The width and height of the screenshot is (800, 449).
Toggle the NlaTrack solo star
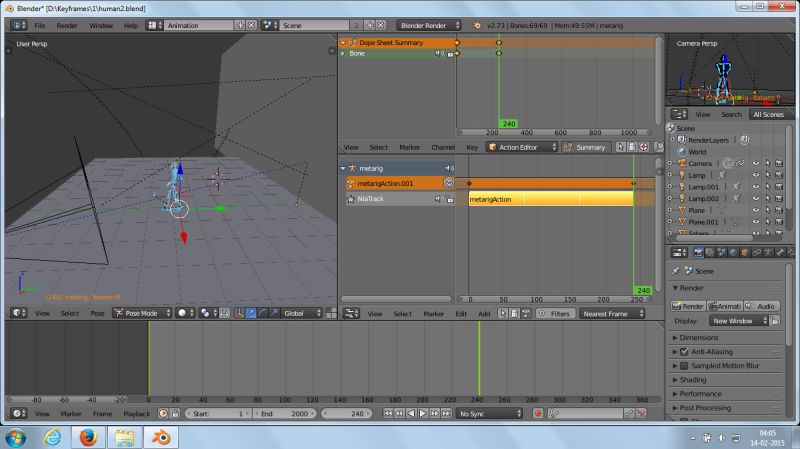pos(351,199)
